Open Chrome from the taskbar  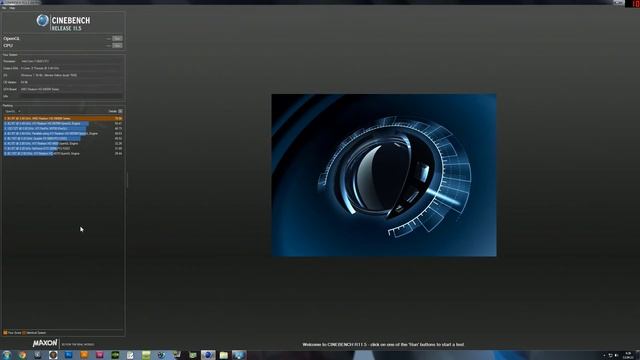tap(22, 355)
